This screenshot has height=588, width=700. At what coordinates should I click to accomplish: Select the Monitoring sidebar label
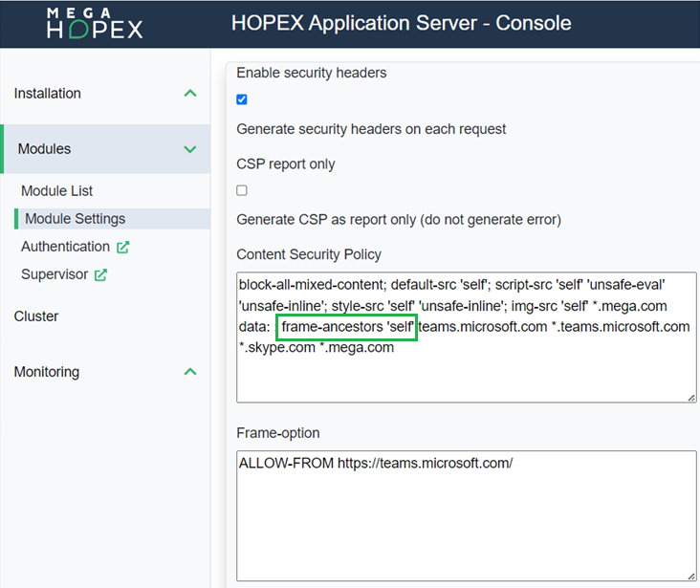(47, 372)
